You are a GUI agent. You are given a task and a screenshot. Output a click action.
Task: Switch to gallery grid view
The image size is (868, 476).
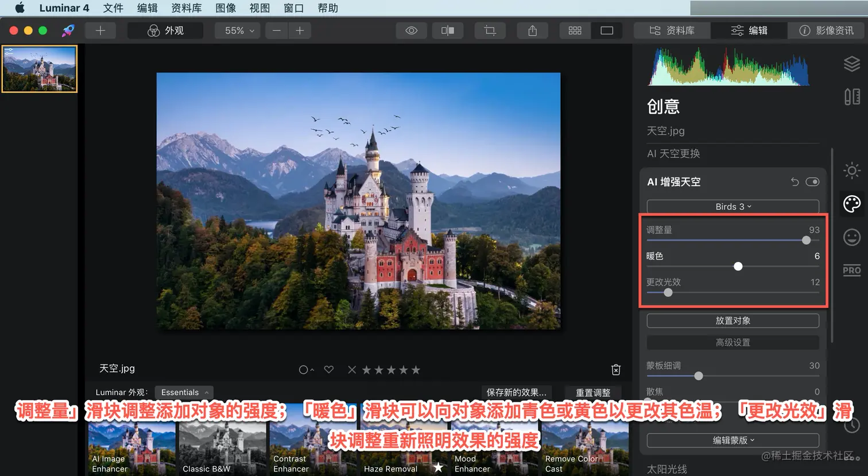[575, 30]
